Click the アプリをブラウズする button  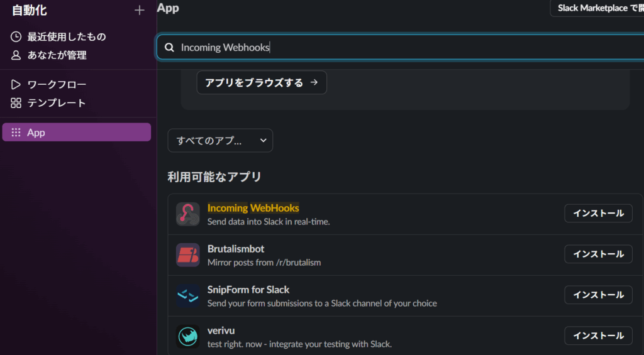262,82
